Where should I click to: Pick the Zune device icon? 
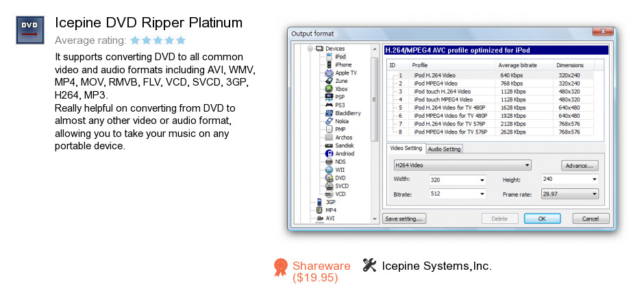(x=329, y=81)
